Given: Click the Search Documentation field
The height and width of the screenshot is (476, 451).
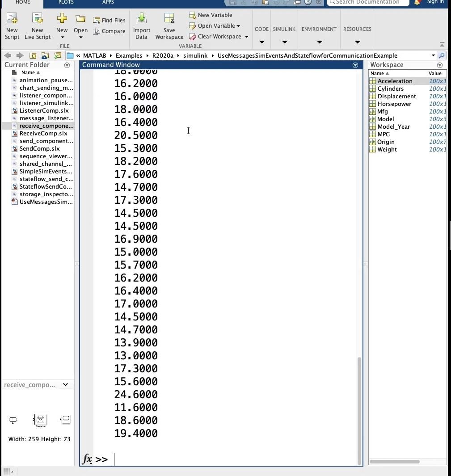Looking at the screenshot, I should point(367,2).
